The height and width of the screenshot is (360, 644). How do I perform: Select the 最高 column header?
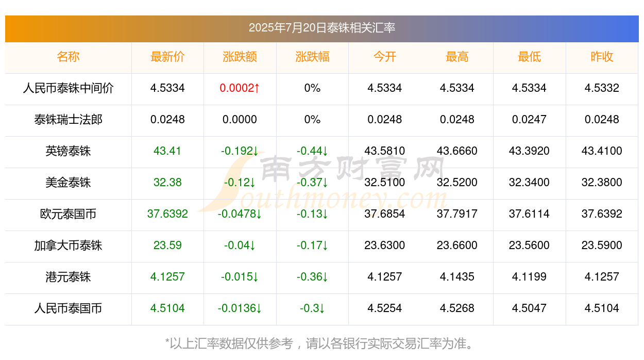pos(457,57)
